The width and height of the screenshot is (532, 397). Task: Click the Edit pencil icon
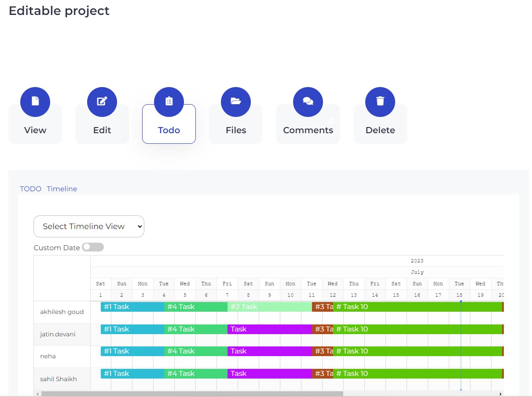pos(102,102)
